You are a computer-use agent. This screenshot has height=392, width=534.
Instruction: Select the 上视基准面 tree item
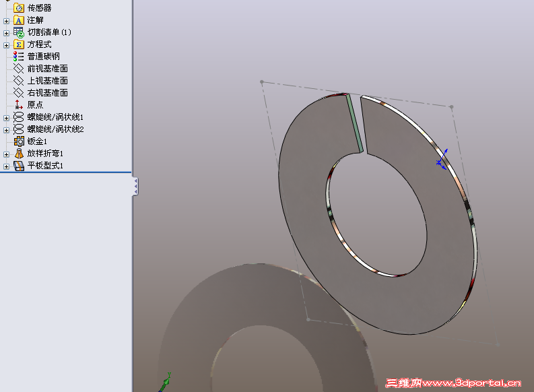click(48, 81)
